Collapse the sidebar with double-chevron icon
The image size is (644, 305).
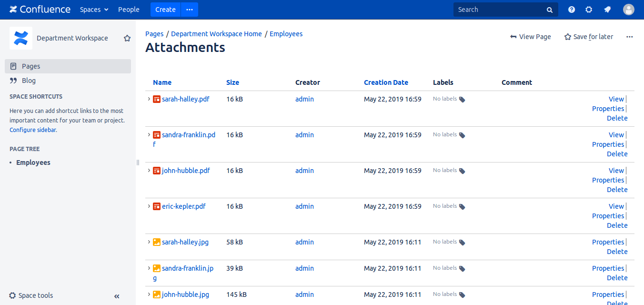tap(117, 296)
